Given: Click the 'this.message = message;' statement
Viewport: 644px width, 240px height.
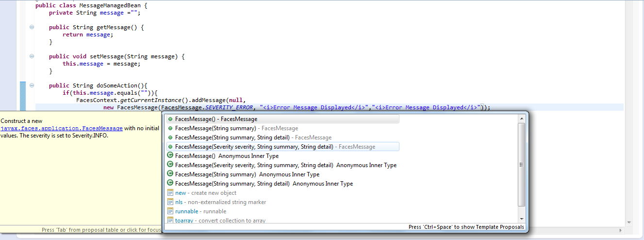Looking at the screenshot, I should (x=101, y=64).
